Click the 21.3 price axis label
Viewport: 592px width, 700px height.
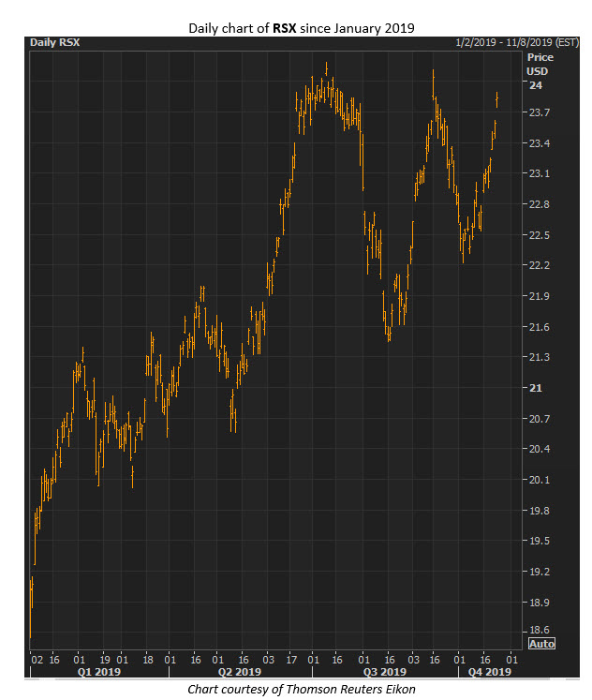pos(539,357)
